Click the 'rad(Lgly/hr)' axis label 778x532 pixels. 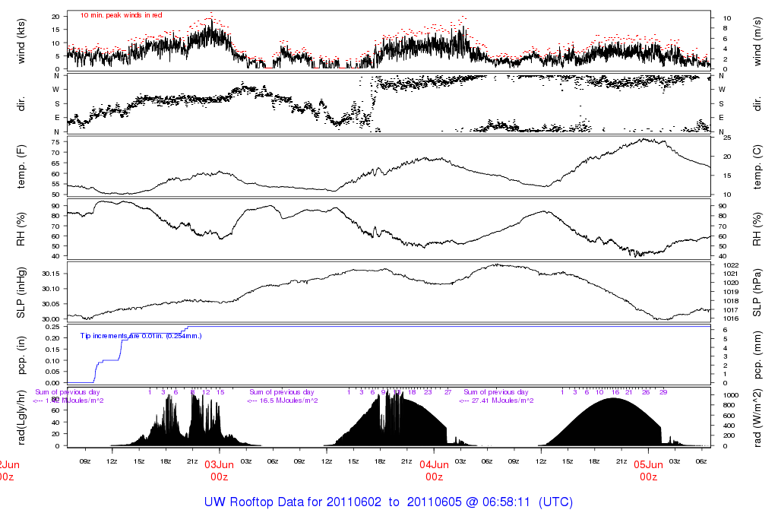coord(21,417)
